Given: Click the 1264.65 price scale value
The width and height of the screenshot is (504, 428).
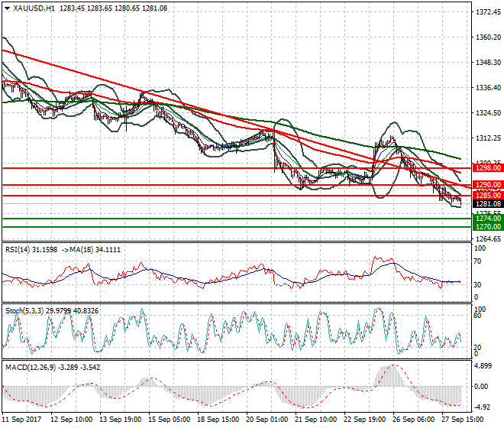Looking at the screenshot, I should [488, 238].
